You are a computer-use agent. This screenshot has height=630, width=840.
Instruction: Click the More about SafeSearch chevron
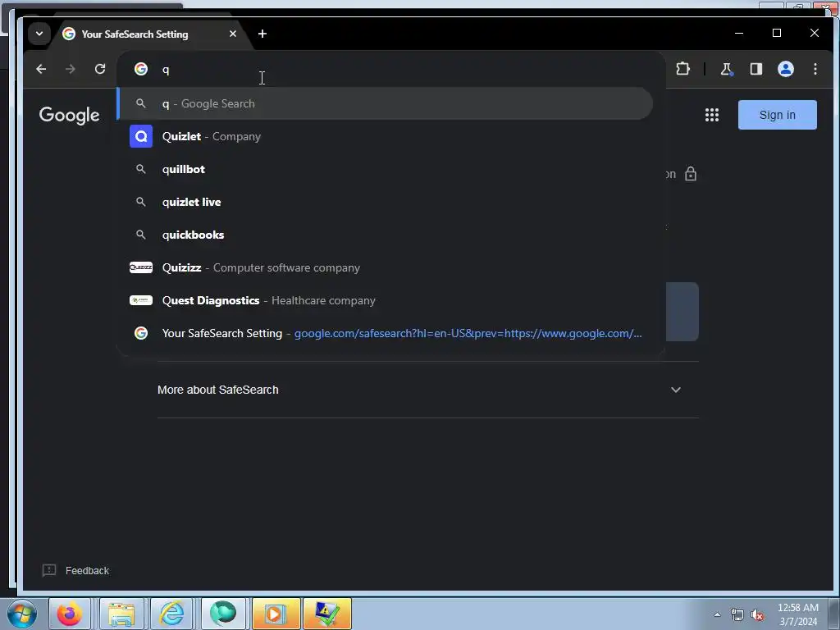[x=676, y=390]
